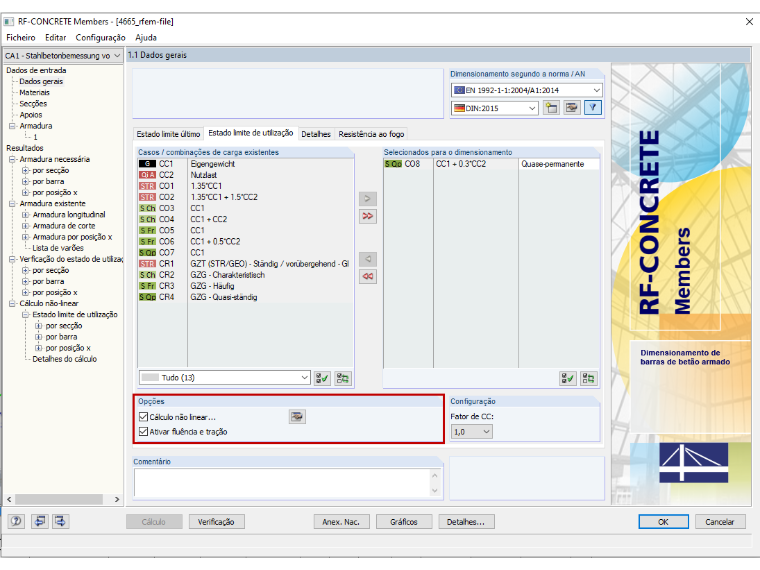The width and height of the screenshot is (760, 570).
Task: Select Materiais in the navigator tree
Action: coord(34,93)
